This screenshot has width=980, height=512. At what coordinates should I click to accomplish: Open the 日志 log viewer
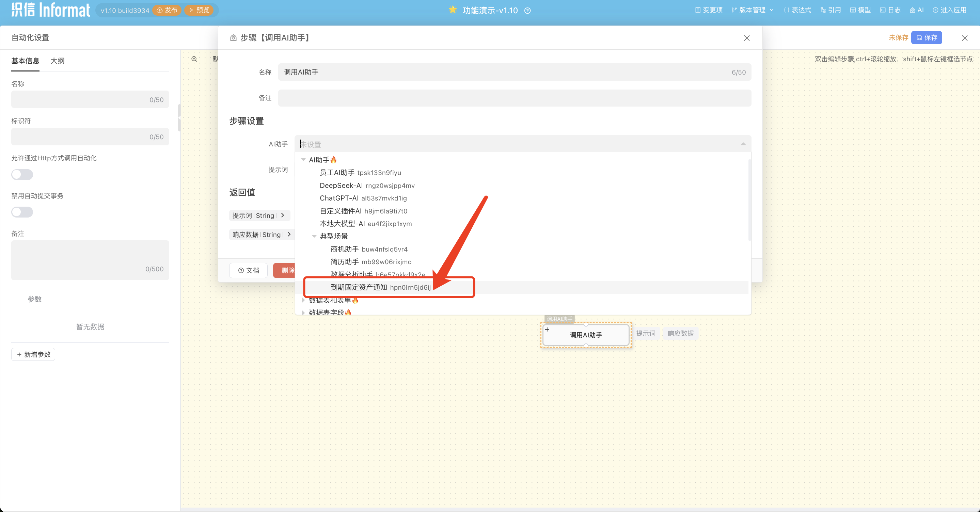point(890,10)
